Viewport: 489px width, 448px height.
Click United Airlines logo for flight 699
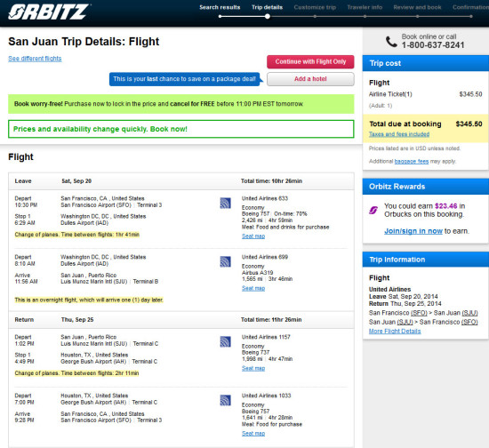pos(225,261)
